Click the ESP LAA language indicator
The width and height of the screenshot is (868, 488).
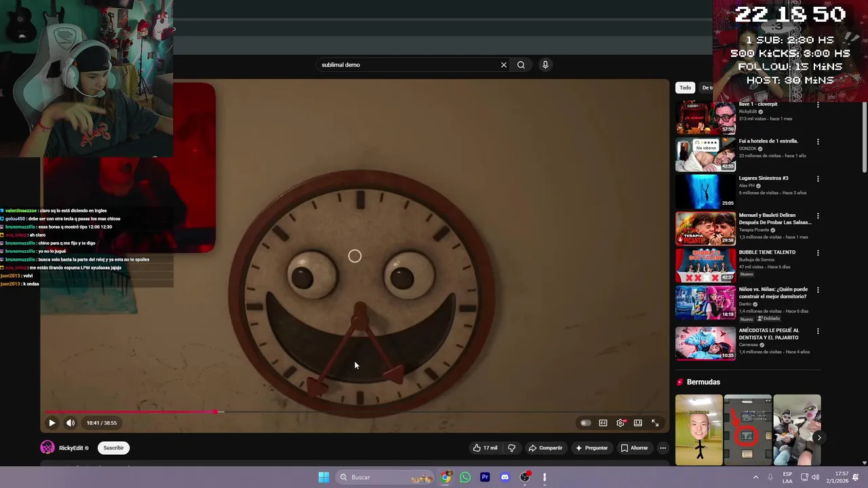point(787,477)
